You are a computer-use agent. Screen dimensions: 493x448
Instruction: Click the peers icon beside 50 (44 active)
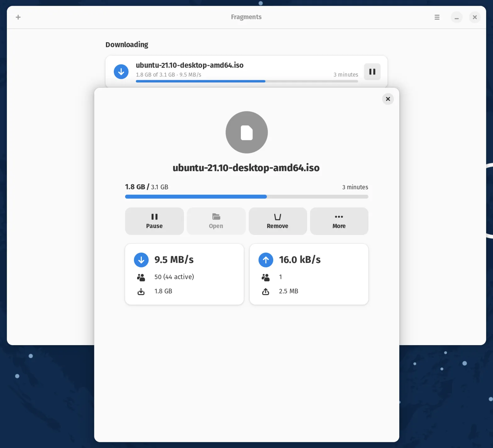141,277
